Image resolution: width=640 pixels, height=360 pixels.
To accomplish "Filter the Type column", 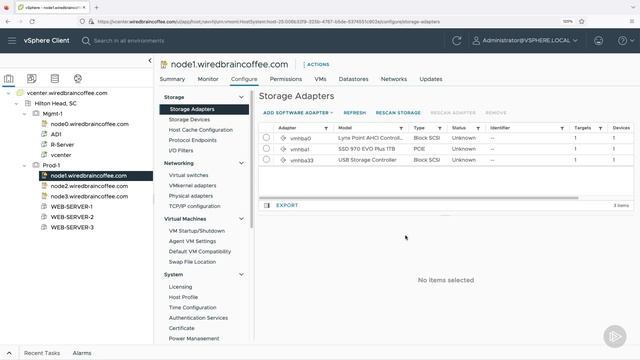I will point(440,128).
